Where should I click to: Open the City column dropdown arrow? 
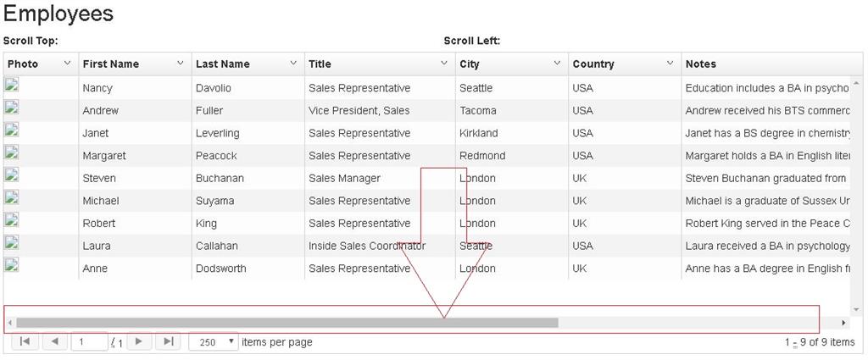click(x=558, y=63)
